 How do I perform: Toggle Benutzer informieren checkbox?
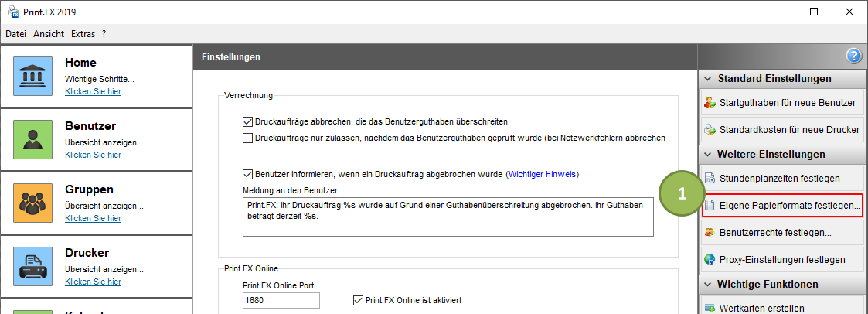pos(247,175)
